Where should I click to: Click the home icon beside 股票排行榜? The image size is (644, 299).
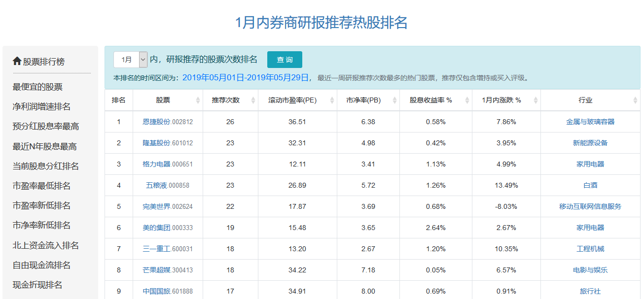pyautogui.click(x=17, y=61)
